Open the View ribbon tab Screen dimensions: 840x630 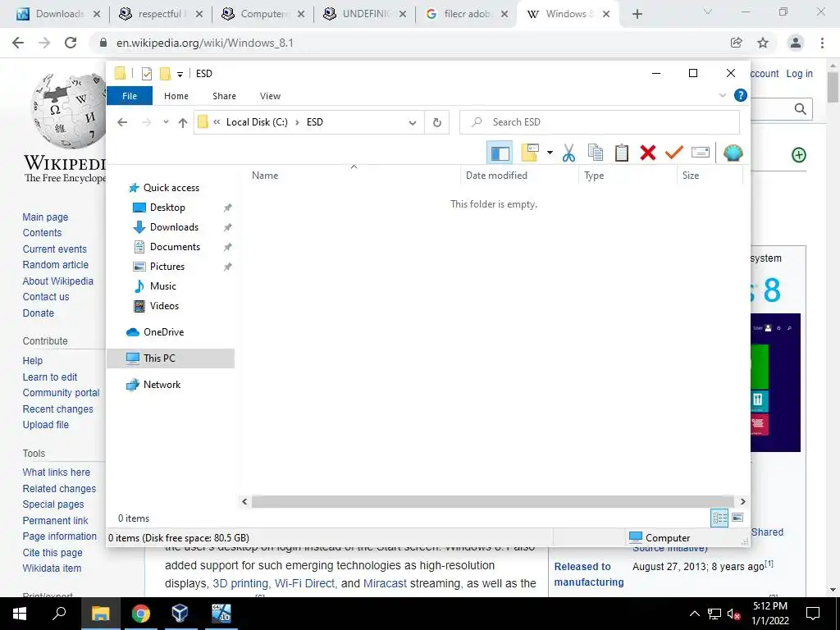[270, 96]
